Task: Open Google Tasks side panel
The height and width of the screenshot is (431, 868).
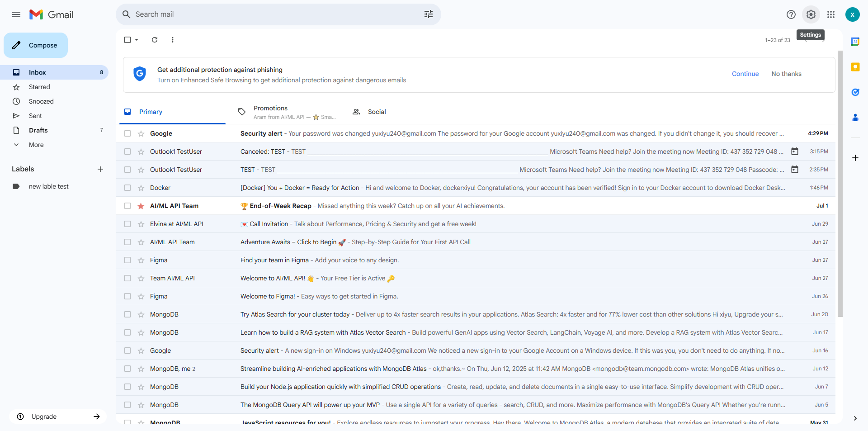Action: click(855, 92)
